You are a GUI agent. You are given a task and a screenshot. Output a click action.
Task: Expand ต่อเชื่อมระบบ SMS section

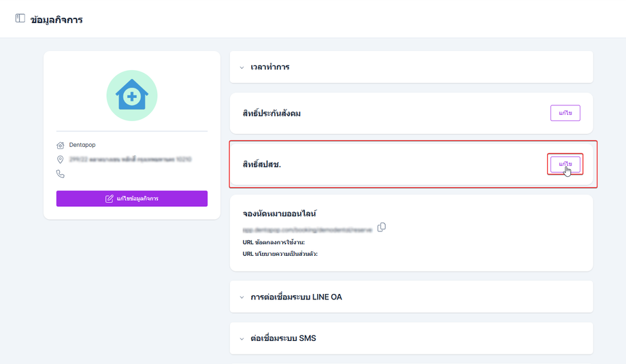coord(411,338)
